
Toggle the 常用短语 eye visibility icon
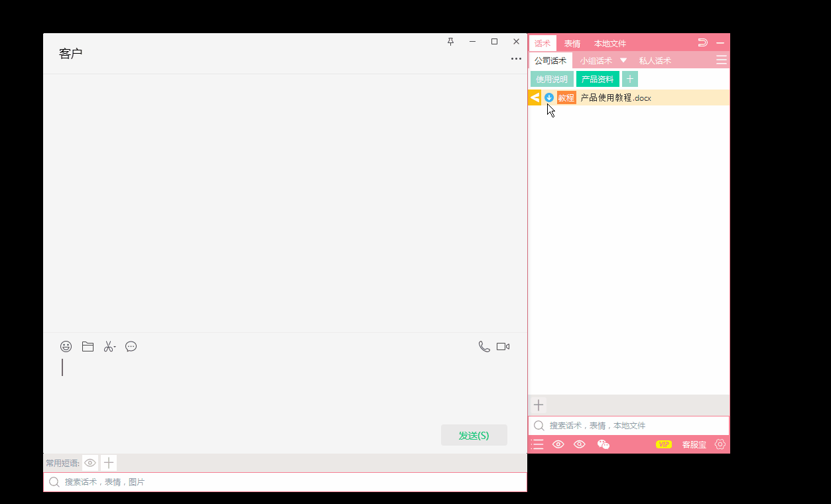point(90,462)
